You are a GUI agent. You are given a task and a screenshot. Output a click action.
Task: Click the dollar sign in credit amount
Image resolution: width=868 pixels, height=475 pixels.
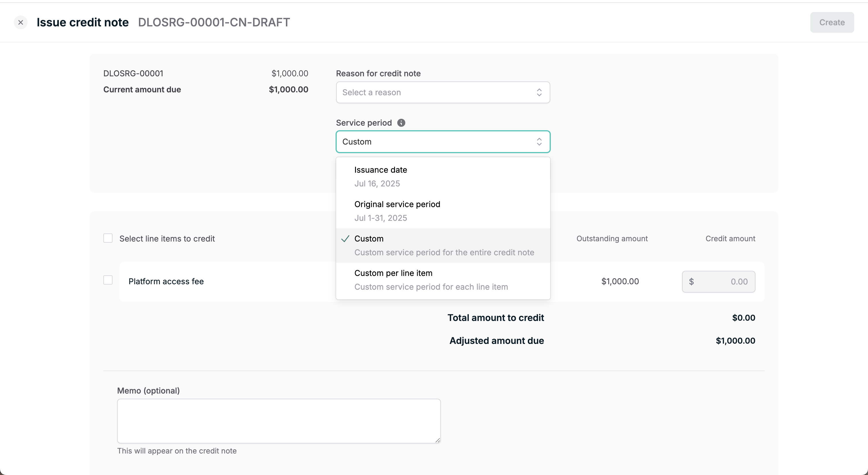point(691,281)
